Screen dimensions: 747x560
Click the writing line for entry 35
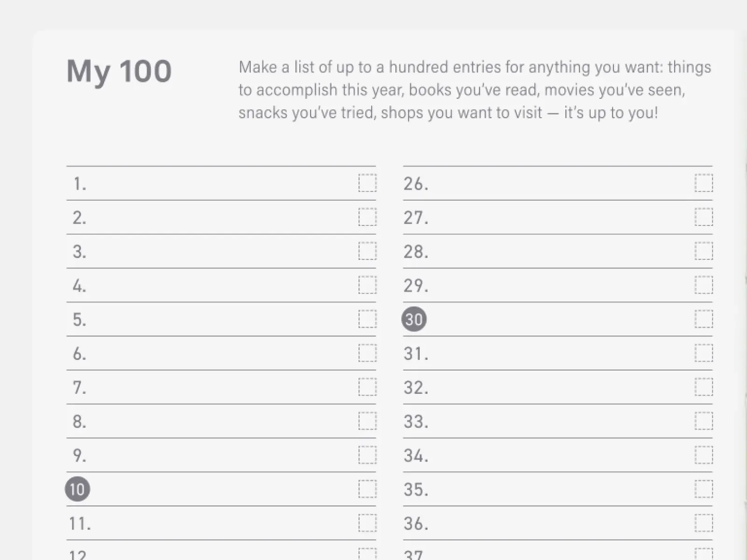tap(558, 489)
